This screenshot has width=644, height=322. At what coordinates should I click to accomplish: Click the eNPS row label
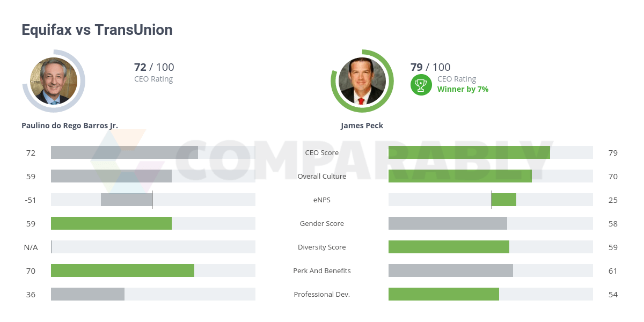[x=321, y=200]
